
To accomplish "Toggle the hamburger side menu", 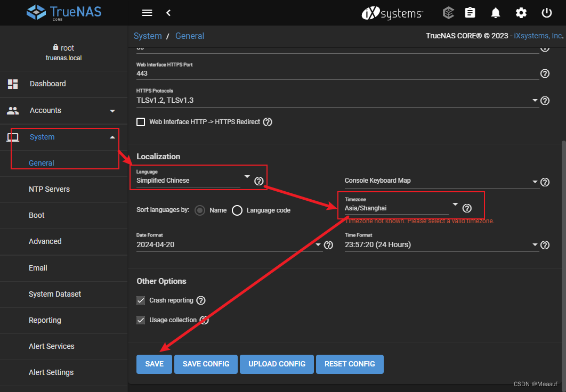I will [x=147, y=13].
